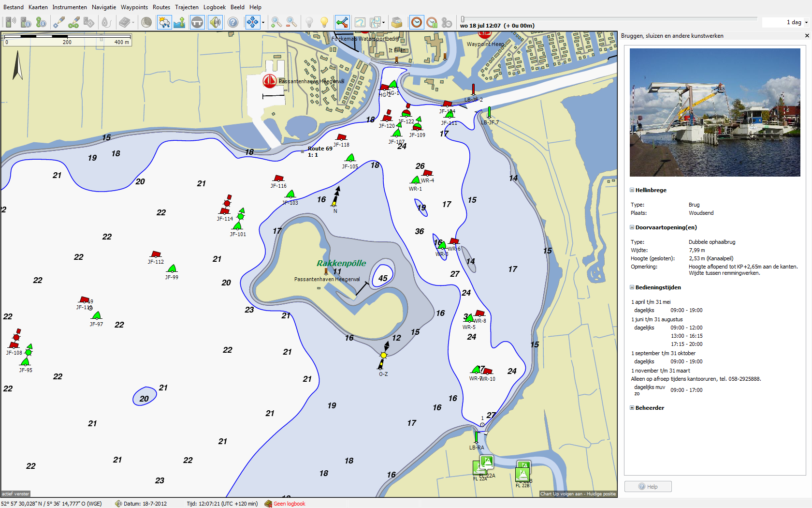Image resolution: width=812 pixels, height=508 pixels.
Task: Open the Bestand menu
Action: [x=14, y=7]
